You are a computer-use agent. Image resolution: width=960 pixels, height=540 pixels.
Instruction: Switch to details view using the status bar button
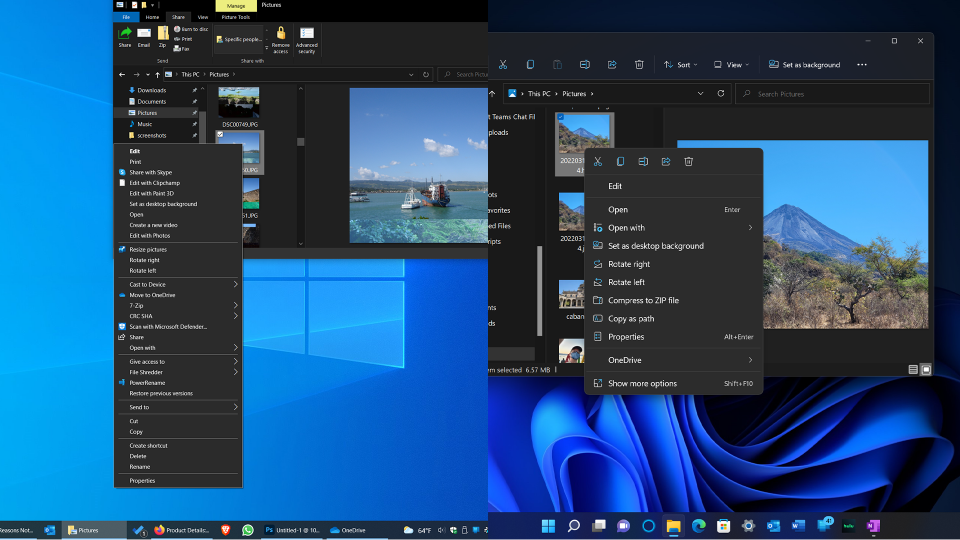[x=913, y=370]
